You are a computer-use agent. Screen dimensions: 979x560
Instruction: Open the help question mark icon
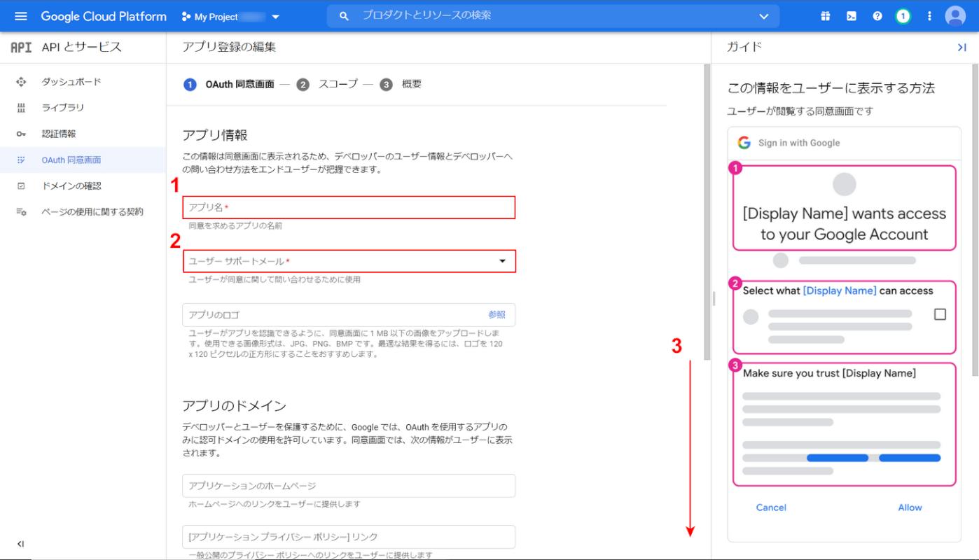(x=877, y=16)
